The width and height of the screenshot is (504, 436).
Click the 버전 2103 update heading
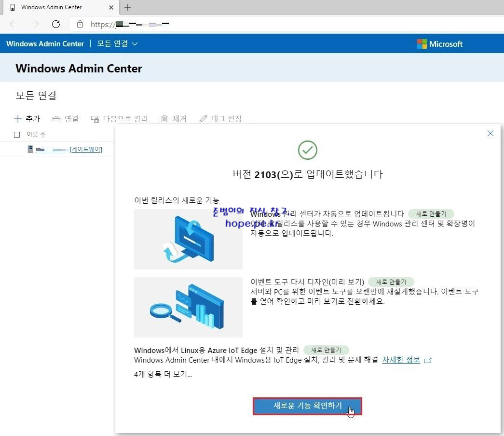click(x=308, y=174)
